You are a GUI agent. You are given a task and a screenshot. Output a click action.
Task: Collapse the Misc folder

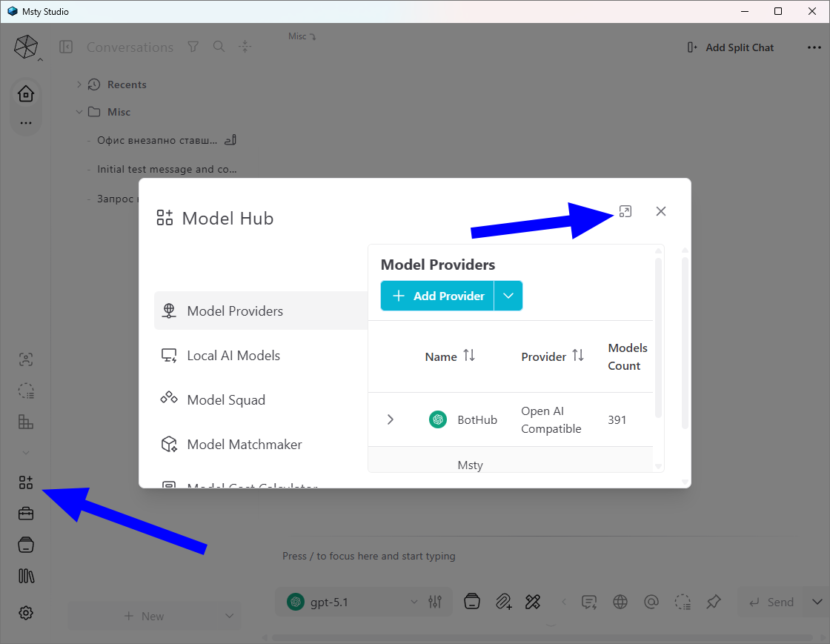tap(79, 112)
